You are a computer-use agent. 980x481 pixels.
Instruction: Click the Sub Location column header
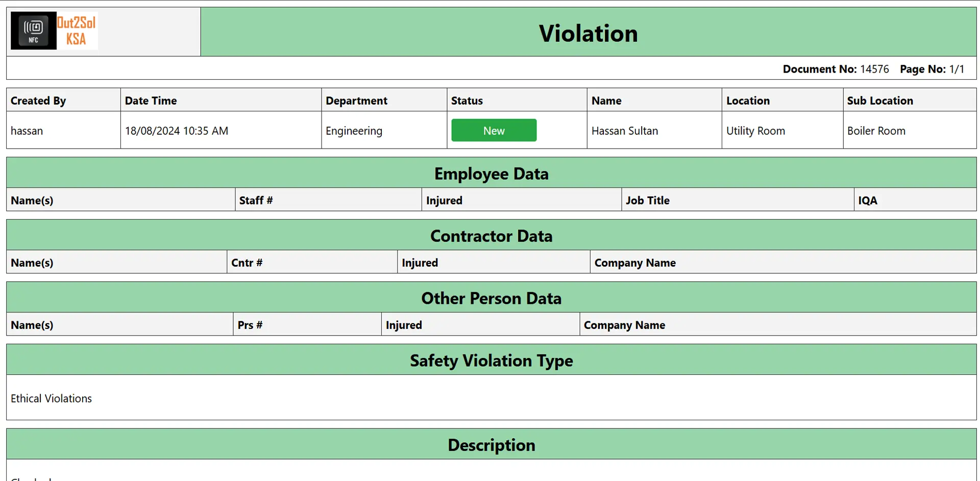coord(879,101)
